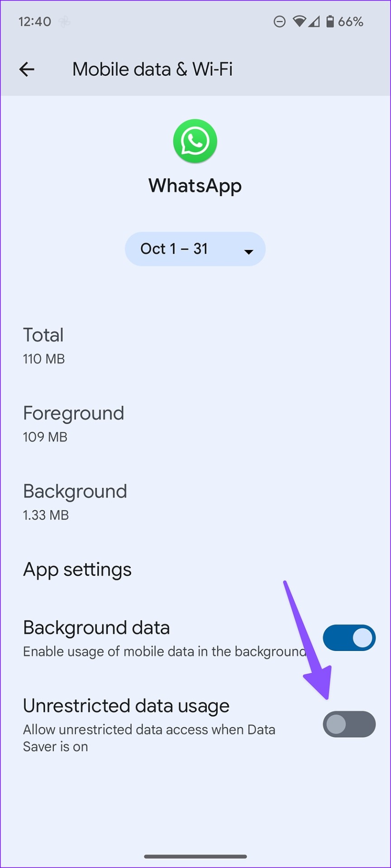Screen dimensions: 391x868
Task: Tap the WhatsApp app icon
Action: 195,141
